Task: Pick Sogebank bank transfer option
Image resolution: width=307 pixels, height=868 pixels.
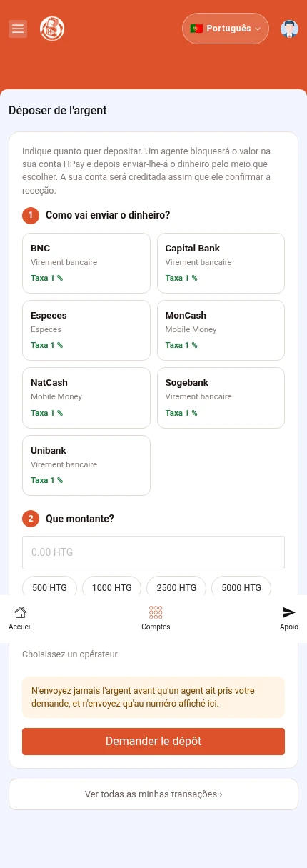Action: click(221, 398)
